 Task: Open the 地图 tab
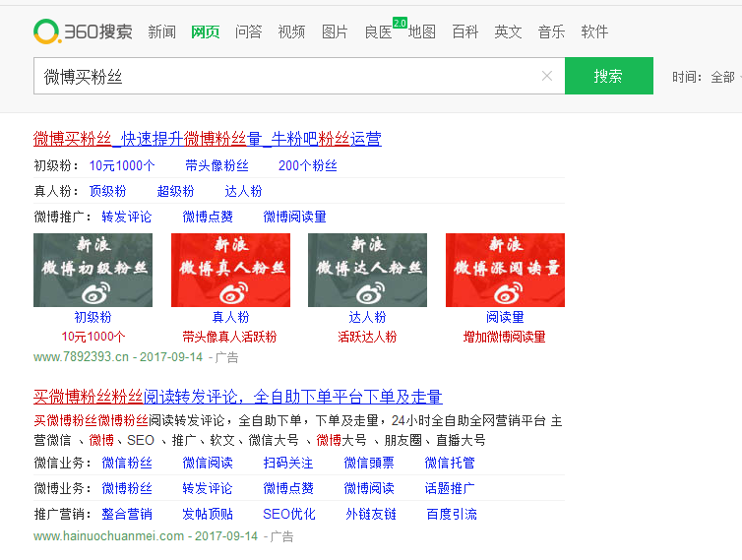421,31
